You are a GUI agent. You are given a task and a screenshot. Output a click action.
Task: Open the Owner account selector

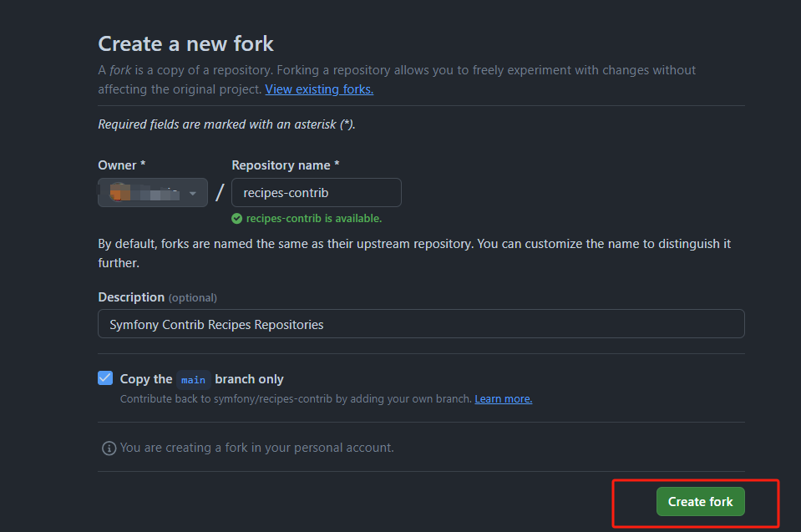[x=153, y=193]
